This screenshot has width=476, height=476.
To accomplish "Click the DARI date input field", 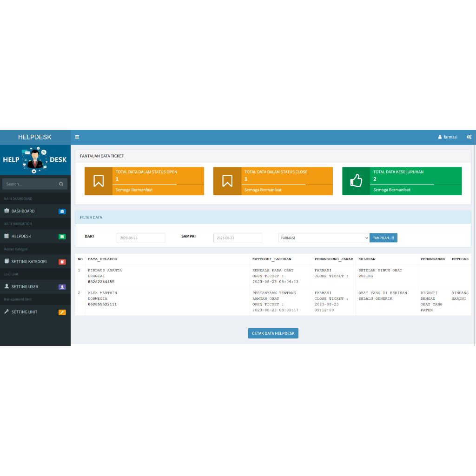I will pyautogui.click(x=141, y=238).
